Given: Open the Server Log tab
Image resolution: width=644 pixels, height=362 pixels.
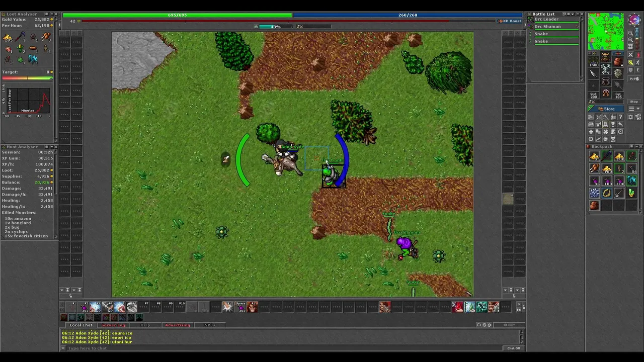Looking at the screenshot, I should 113,325.
